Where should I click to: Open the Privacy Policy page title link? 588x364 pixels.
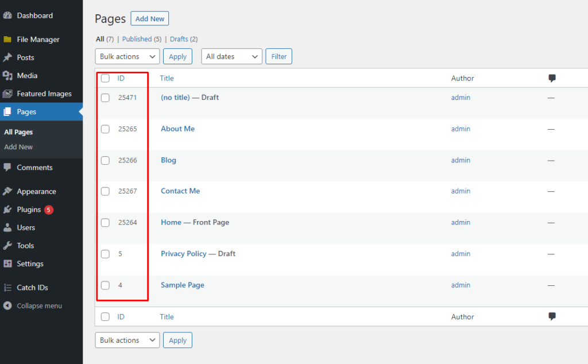coord(184,253)
